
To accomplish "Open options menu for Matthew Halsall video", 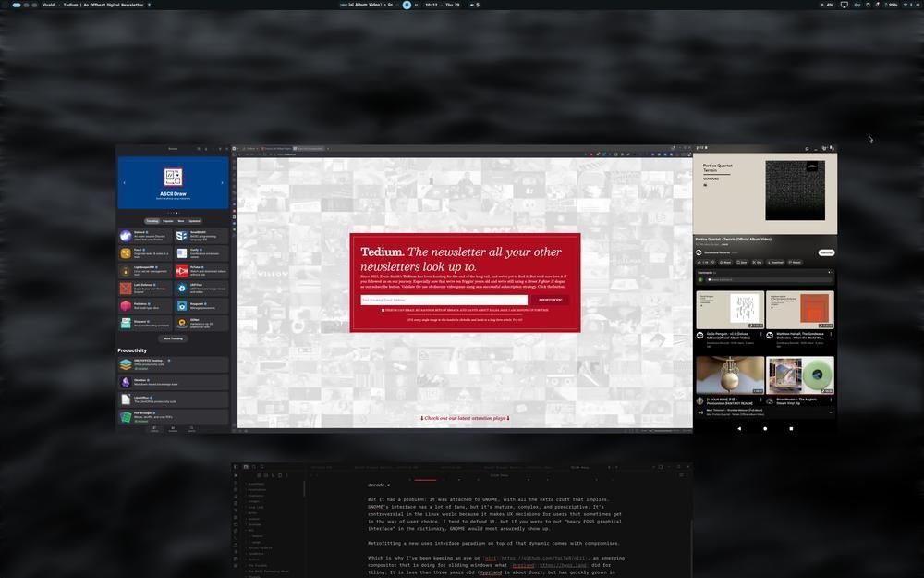I will pyautogui.click(x=832, y=335).
